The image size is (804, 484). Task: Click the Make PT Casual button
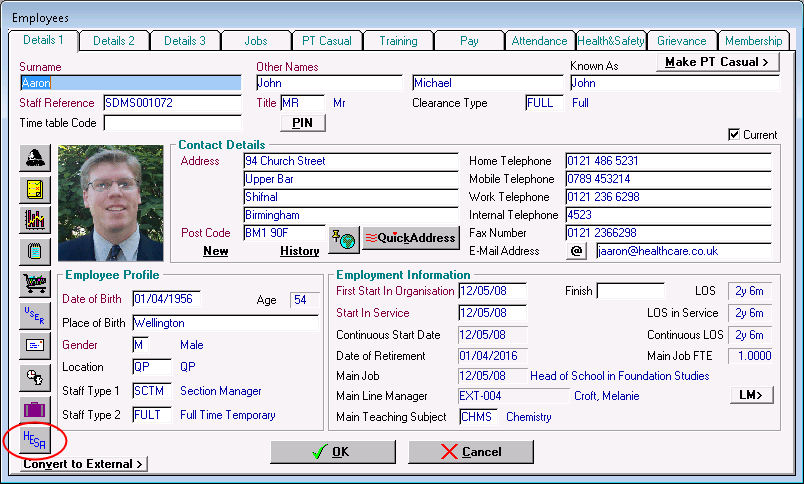(717, 62)
